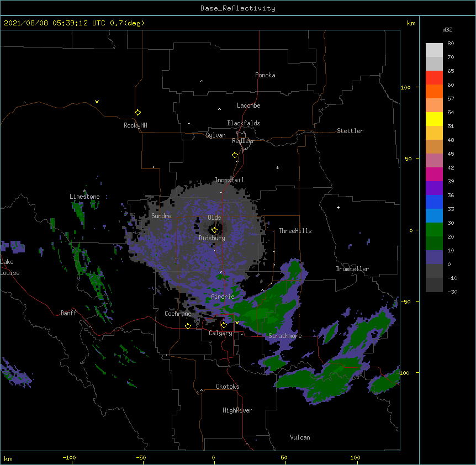Select the magenta 39-42 dBZ legend swatch
The width and height of the screenshot is (476, 465).
pos(434,174)
